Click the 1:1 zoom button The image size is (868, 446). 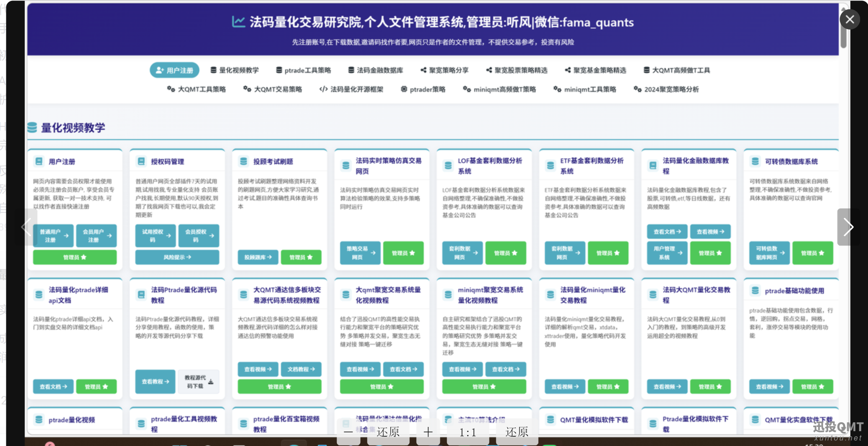click(468, 432)
